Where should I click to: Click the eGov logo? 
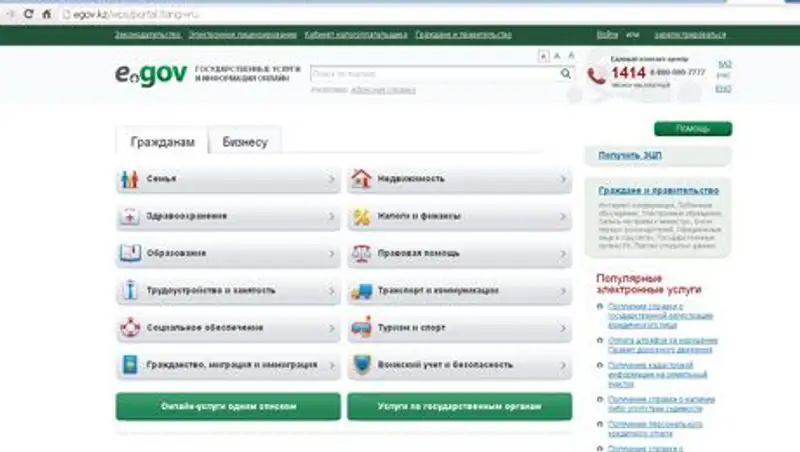click(151, 74)
